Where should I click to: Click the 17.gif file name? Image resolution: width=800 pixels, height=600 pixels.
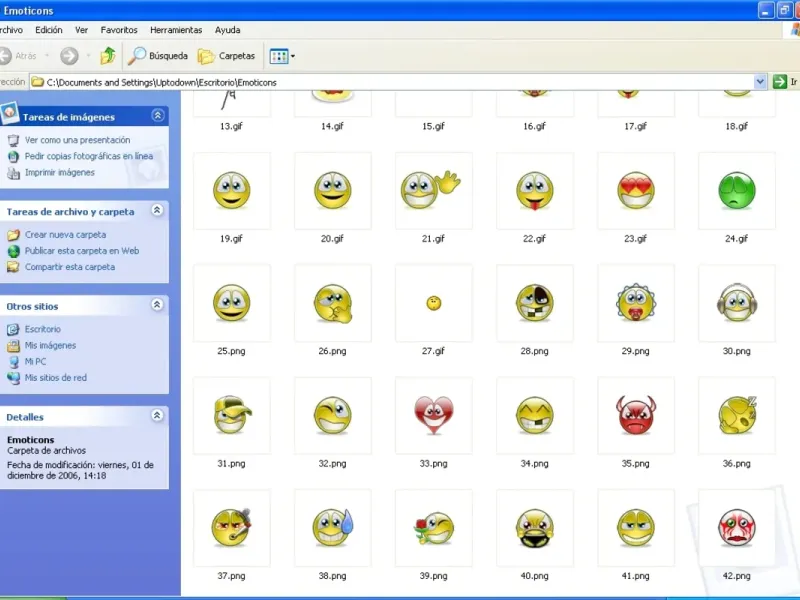click(x=635, y=126)
